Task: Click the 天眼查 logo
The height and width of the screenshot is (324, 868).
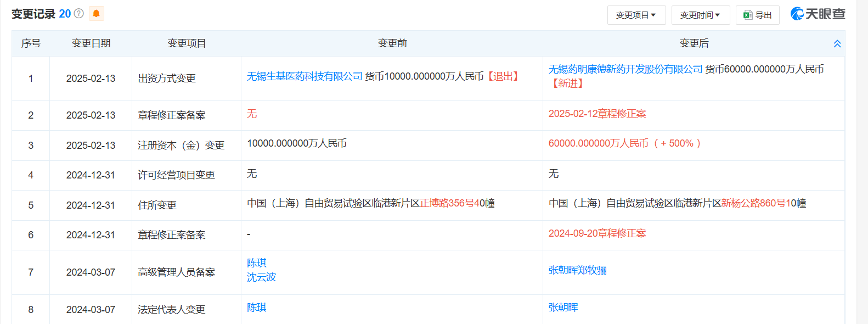Action: 818,14
